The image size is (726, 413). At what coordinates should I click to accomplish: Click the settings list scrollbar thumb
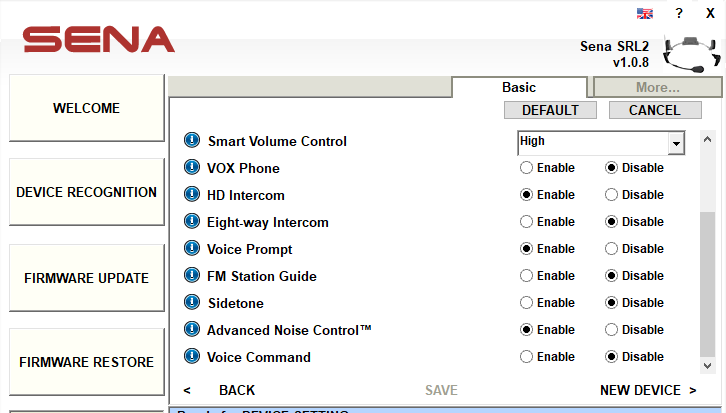pyautogui.click(x=707, y=285)
